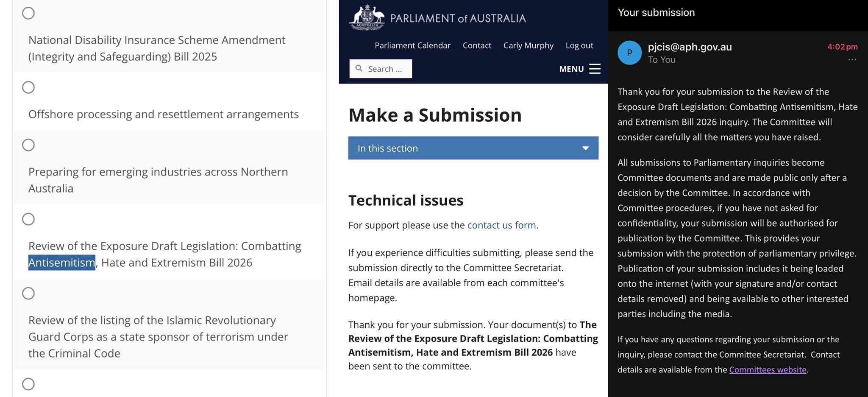Click Preparing for emerging industries across Northern Australia
868x397 pixels.
158,180
